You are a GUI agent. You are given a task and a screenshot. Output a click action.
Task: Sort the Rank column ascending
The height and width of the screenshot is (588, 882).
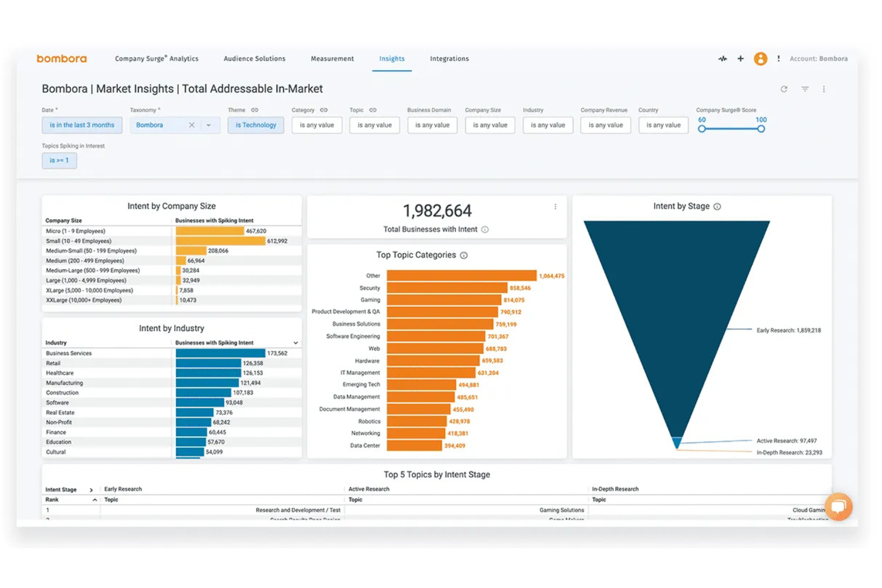95,500
